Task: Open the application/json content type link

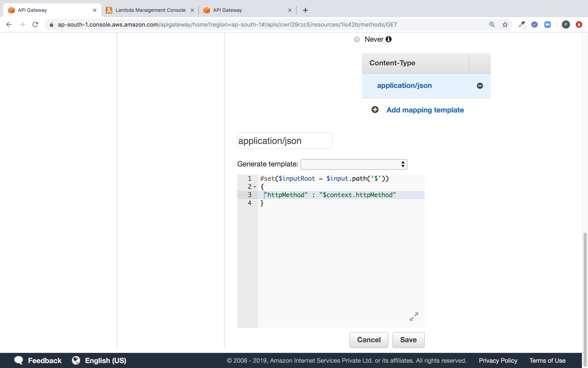Action: (x=404, y=86)
